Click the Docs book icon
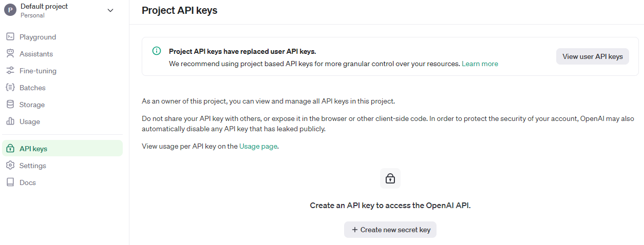The image size is (644, 245). click(10, 182)
